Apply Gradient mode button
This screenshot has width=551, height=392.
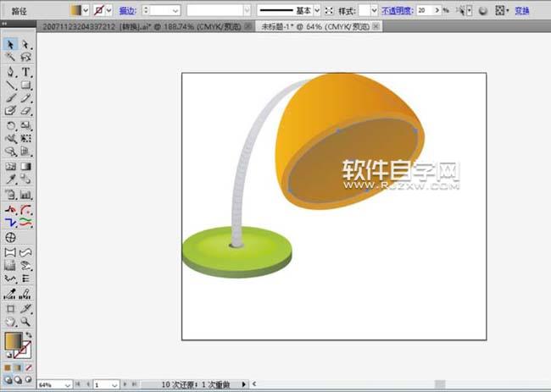point(18,367)
